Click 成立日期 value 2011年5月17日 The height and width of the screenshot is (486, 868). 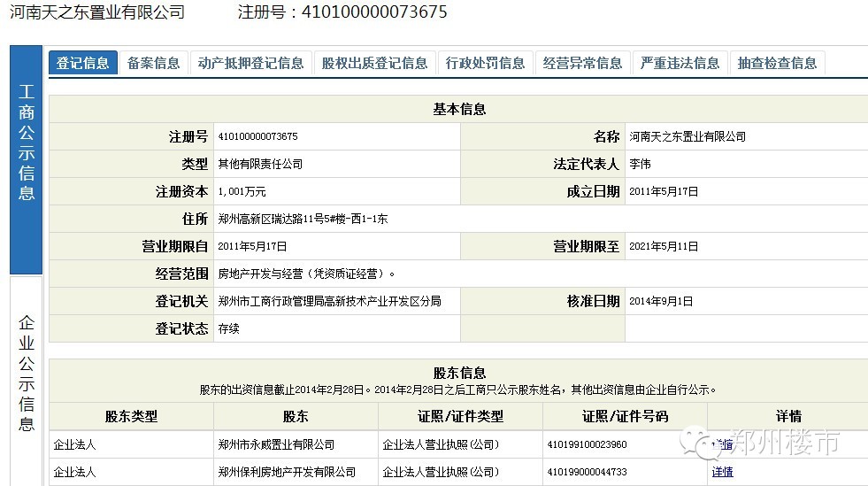(x=664, y=191)
